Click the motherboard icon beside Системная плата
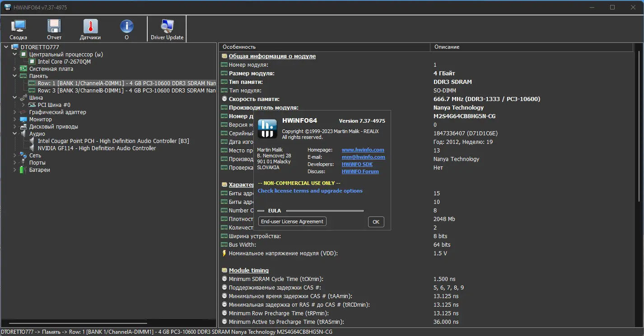This screenshot has height=336, width=644. 23,69
